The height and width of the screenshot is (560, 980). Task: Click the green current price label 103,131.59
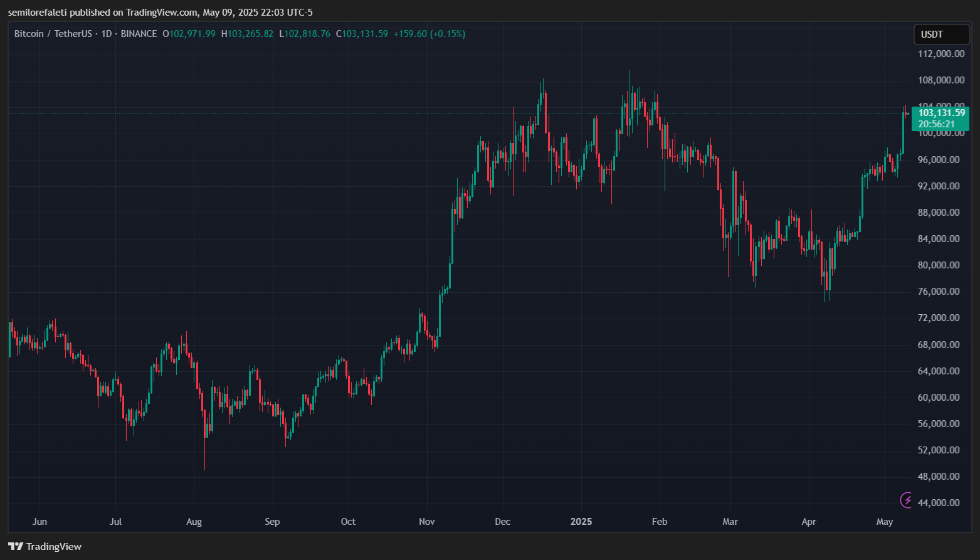941,113
